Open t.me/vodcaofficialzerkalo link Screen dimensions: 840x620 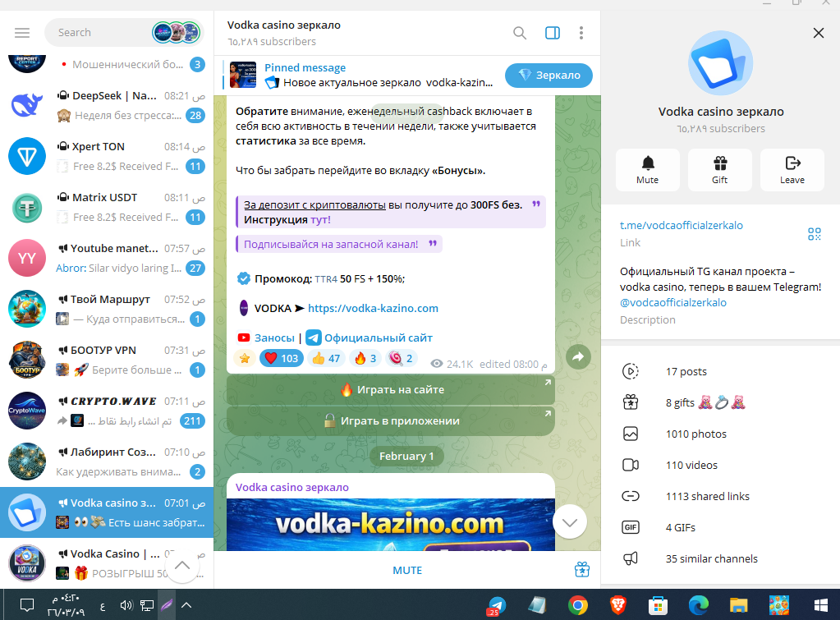(x=681, y=225)
